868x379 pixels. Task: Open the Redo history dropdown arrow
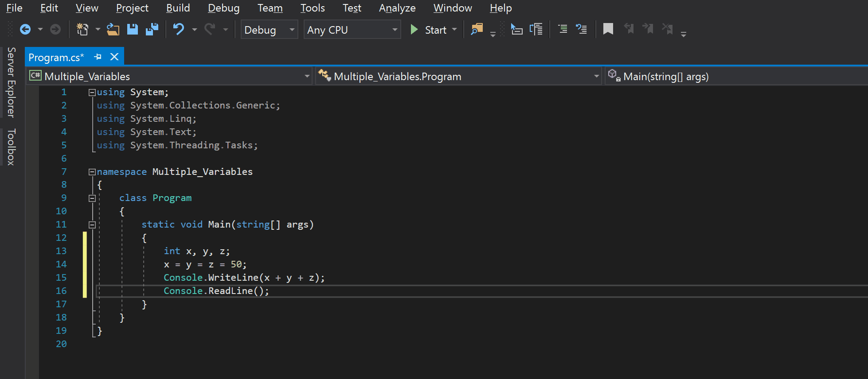click(x=225, y=30)
